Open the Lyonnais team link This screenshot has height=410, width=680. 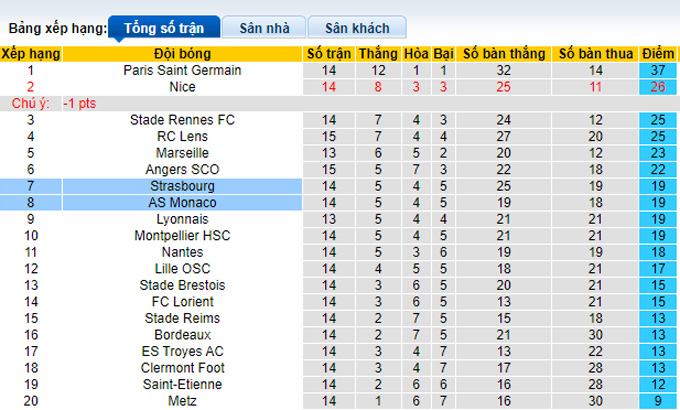click(183, 219)
